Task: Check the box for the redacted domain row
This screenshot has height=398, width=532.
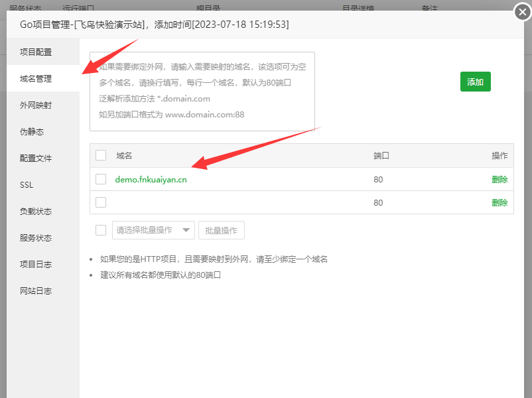Action: point(101,202)
